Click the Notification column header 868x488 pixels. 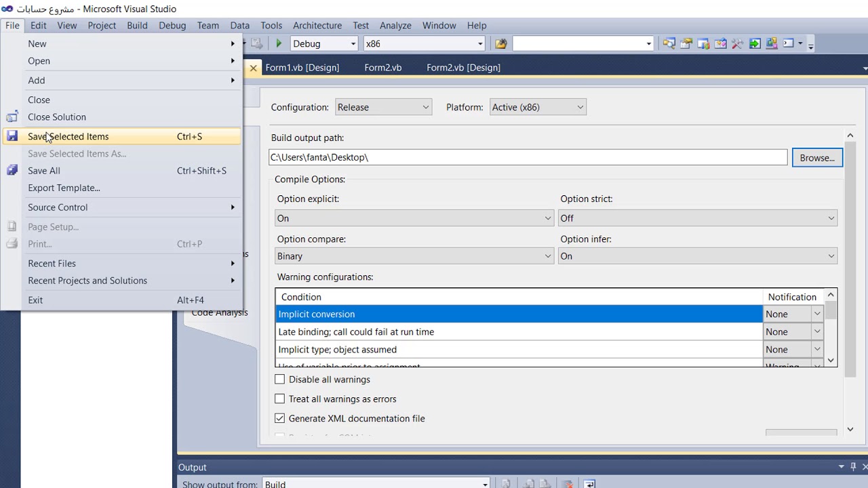click(x=792, y=297)
